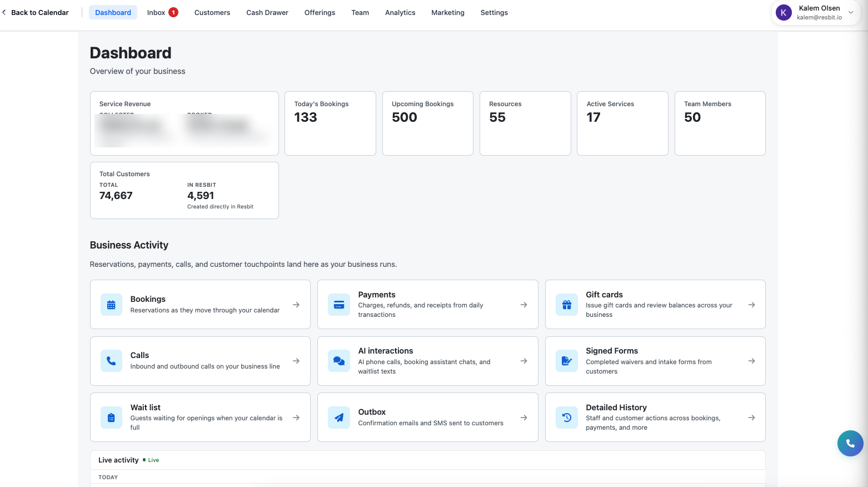This screenshot has height=487, width=868.
Task: Switch to the Offerings tab
Action: coord(320,12)
